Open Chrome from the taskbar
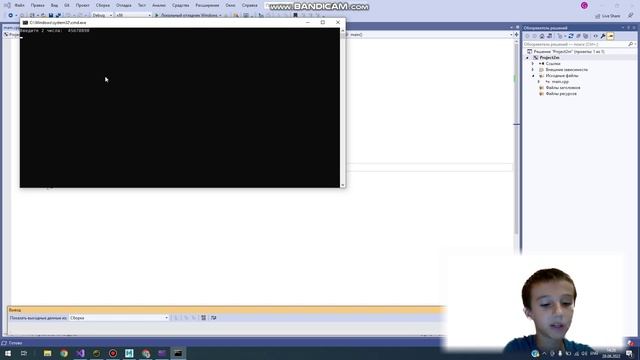Viewport: 640px width, 360px height. (x=64, y=353)
